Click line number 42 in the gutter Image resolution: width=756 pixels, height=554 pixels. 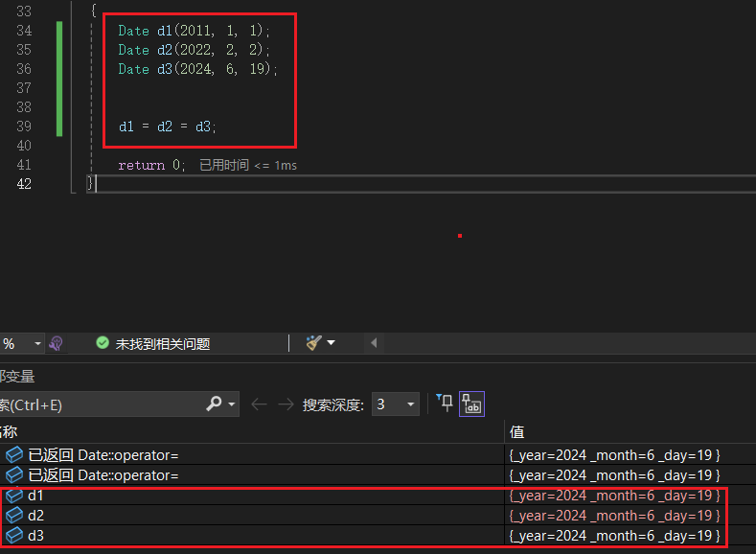coord(24,184)
